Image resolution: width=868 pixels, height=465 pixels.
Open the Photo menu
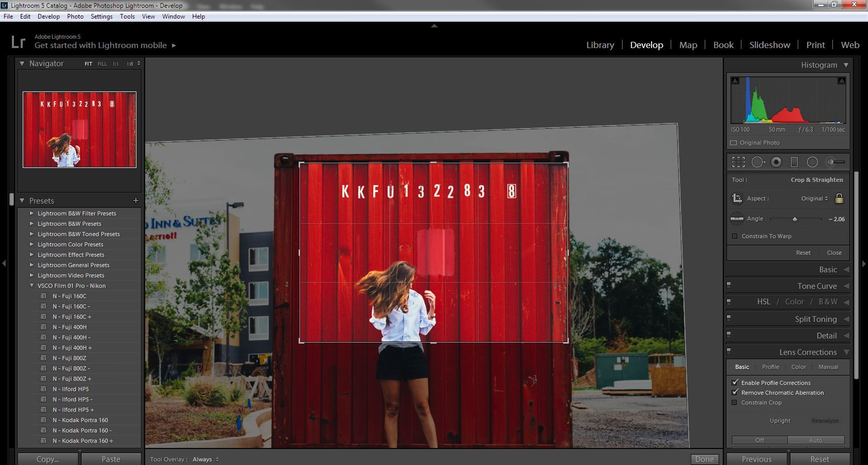[x=75, y=17]
